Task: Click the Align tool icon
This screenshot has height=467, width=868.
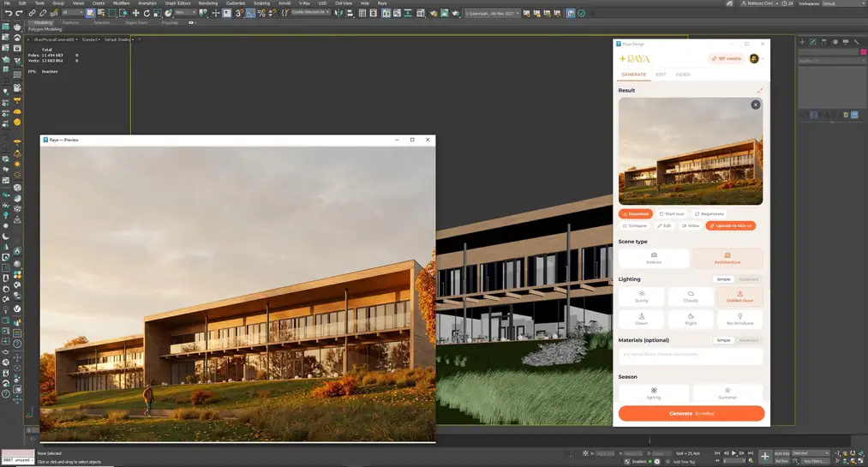Action: pos(350,13)
